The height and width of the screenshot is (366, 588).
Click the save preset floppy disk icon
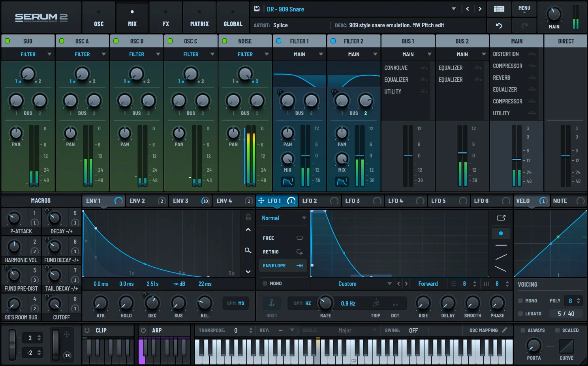pyautogui.click(x=257, y=9)
